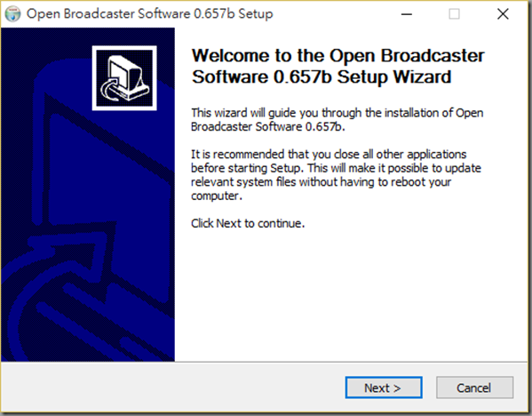
Task: Click the "This wizard will guide you" paragraph
Action: tap(337, 119)
